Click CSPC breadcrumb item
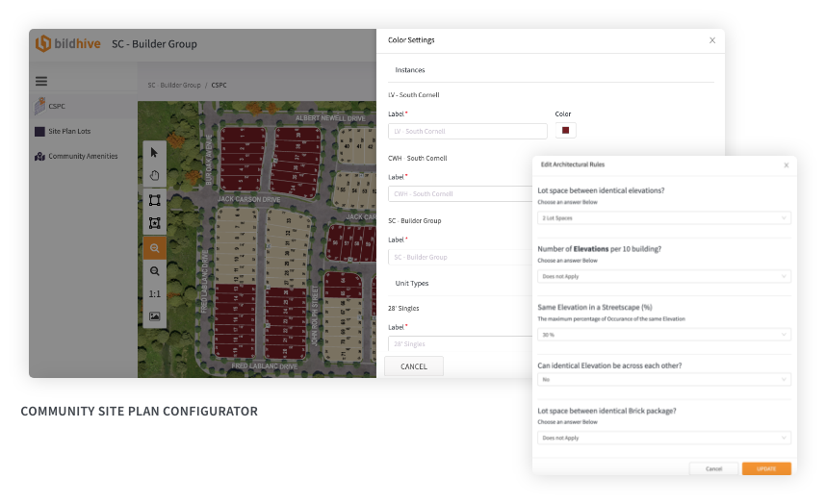The width and height of the screenshot is (826, 504). 219,86
